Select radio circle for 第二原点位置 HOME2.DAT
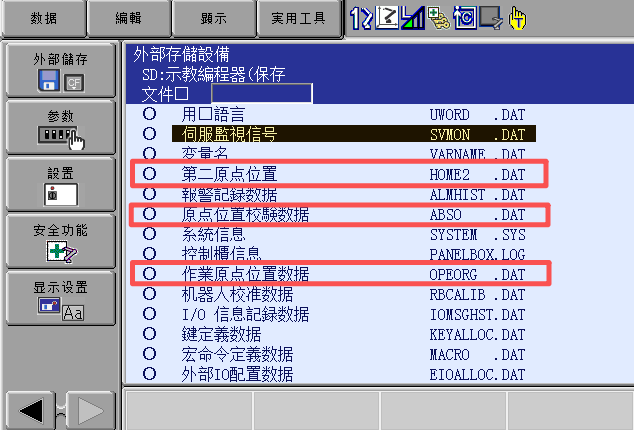Screen dimensions: 634x430 (150, 174)
